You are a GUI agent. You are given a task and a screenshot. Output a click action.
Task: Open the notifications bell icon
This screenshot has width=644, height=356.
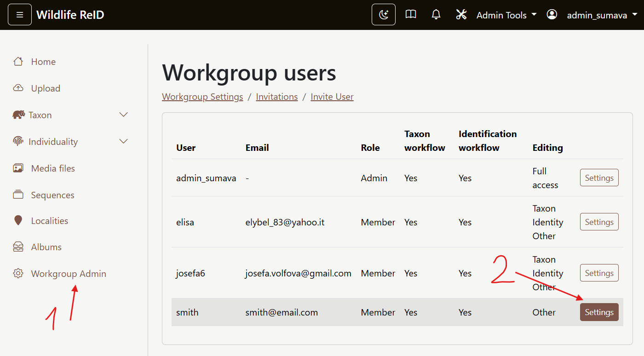click(436, 15)
